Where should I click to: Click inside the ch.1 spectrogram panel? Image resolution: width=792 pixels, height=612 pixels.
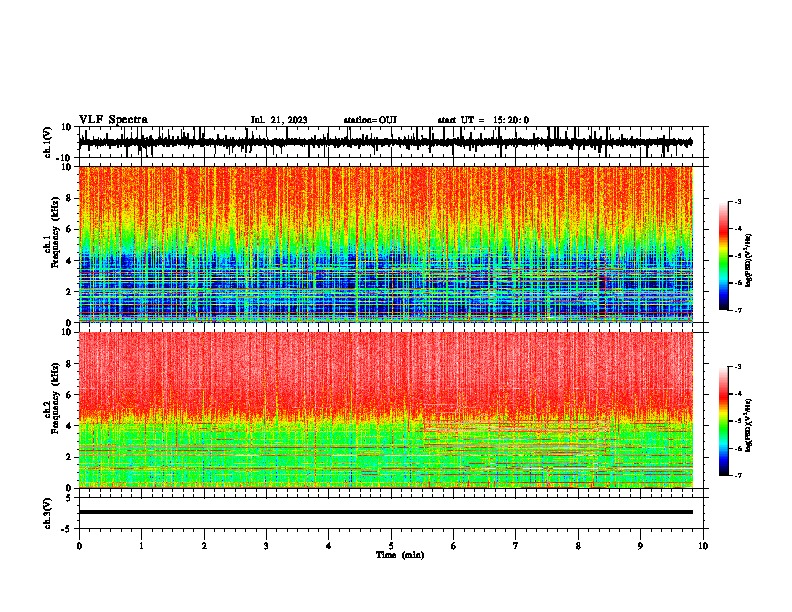coord(385,244)
